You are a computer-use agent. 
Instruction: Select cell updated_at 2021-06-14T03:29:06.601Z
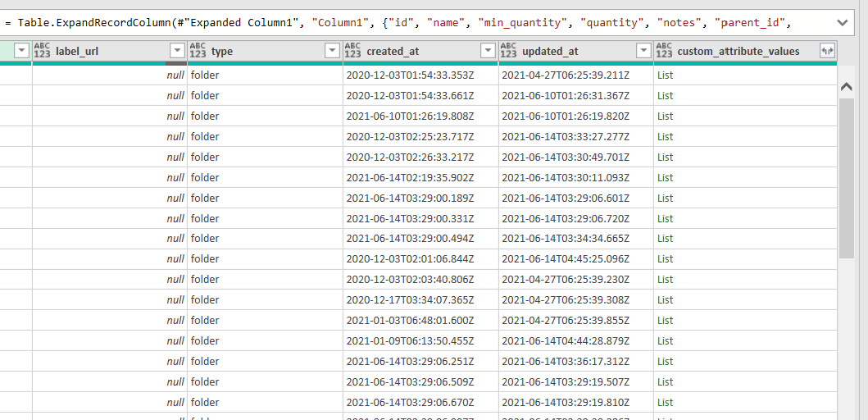[x=576, y=198]
